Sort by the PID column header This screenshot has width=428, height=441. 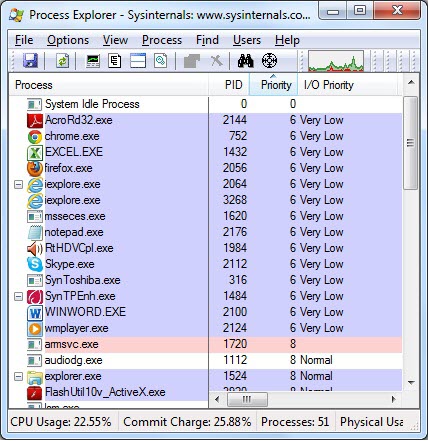229,85
